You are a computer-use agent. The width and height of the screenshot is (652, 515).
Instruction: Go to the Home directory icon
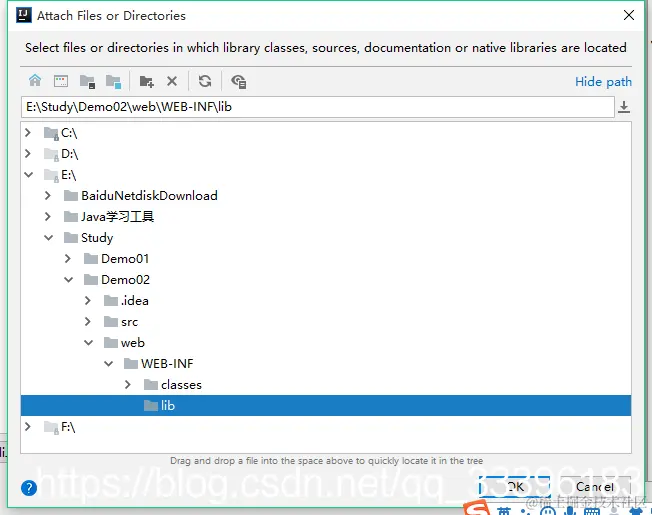[35, 81]
